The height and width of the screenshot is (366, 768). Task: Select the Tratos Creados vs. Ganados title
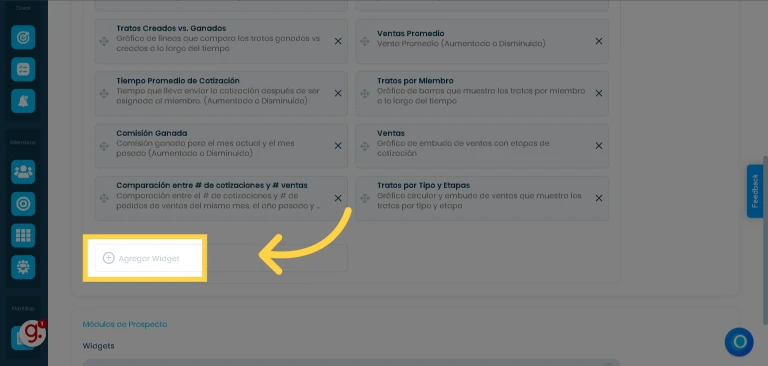[x=171, y=28]
